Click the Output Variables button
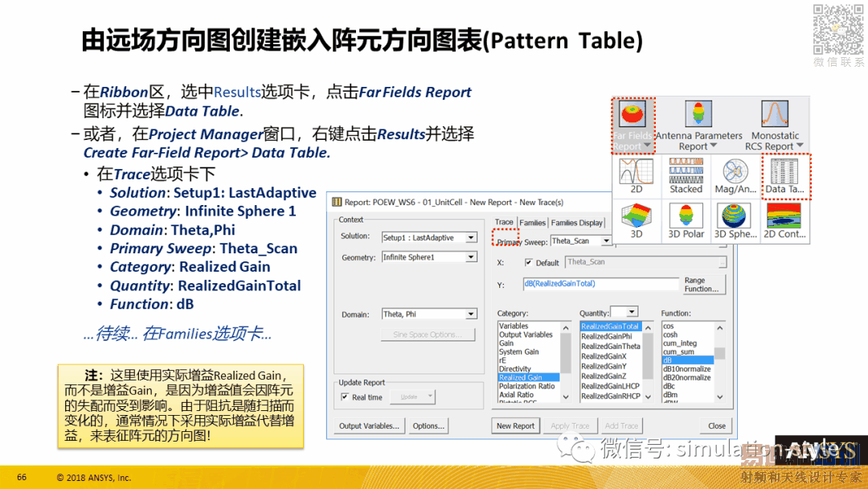 coord(369,426)
